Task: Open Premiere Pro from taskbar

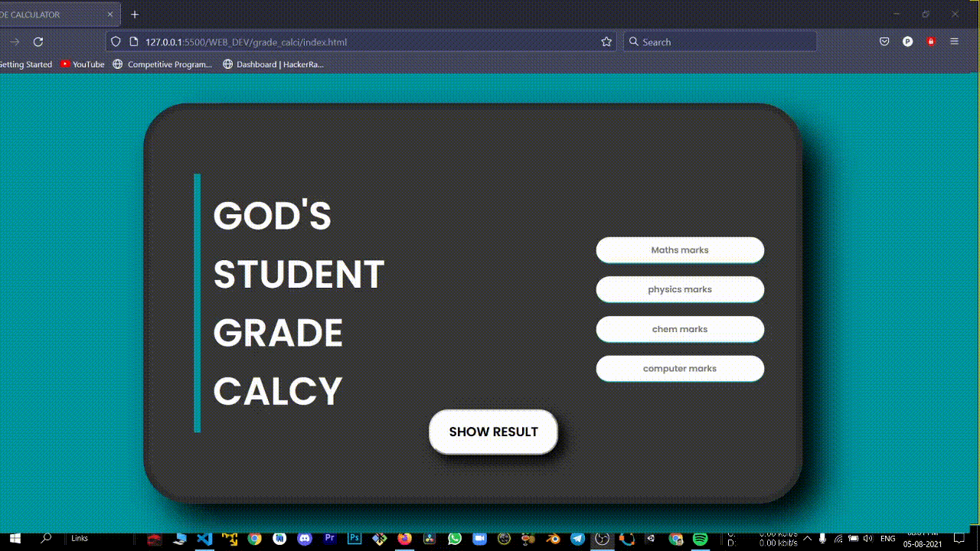Action: [x=330, y=539]
